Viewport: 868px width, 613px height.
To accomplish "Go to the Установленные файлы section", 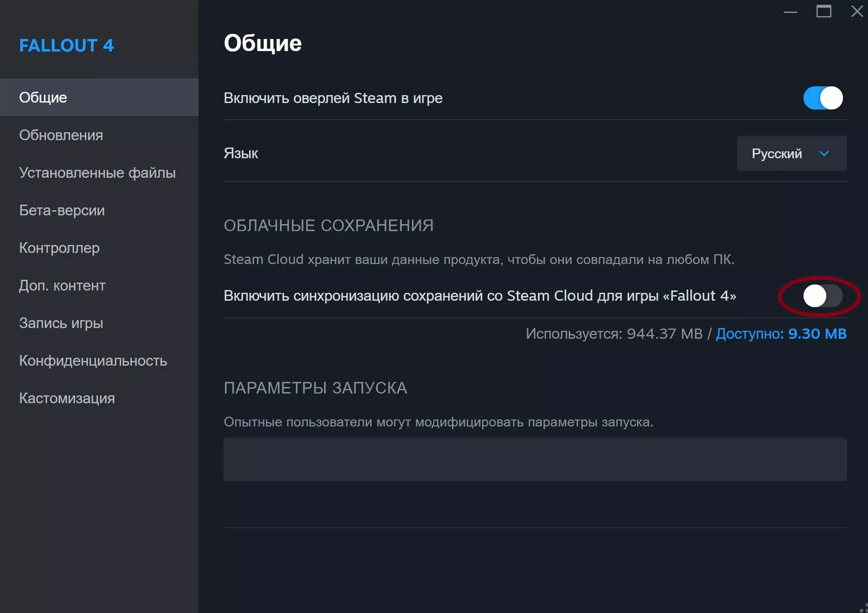I will 97,173.
